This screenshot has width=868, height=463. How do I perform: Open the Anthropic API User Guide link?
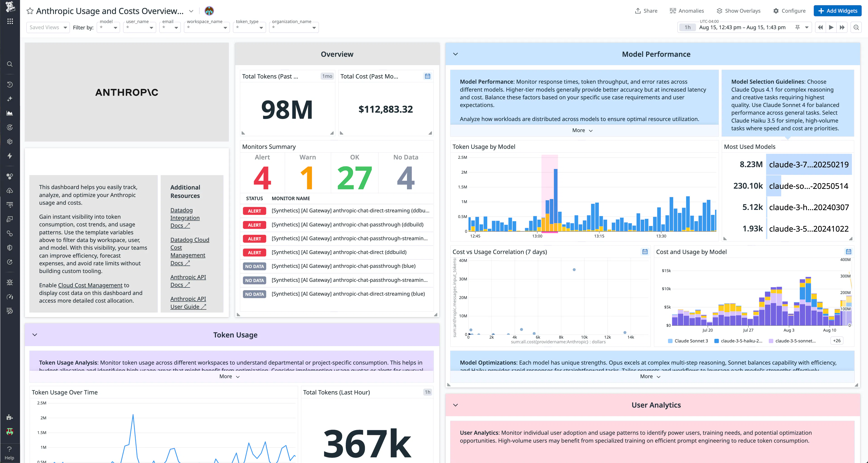click(x=188, y=302)
